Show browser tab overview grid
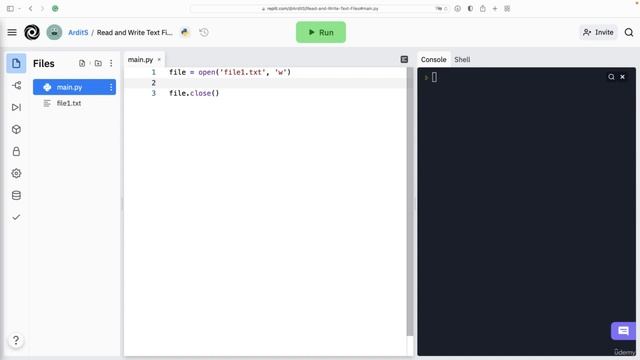 pos(507,8)
